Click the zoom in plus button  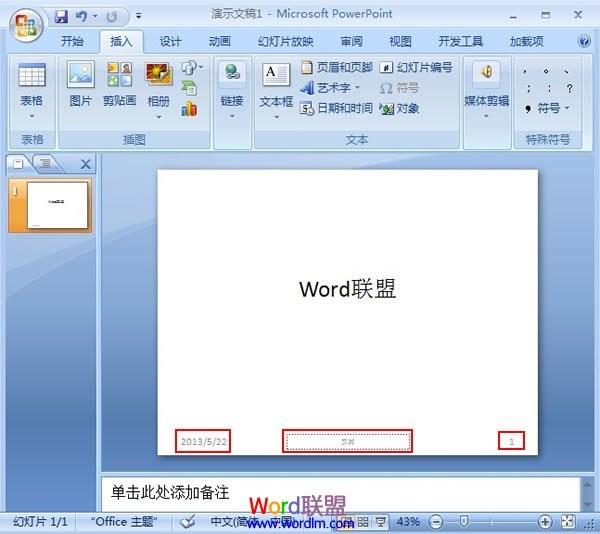[x=545, y=522]
